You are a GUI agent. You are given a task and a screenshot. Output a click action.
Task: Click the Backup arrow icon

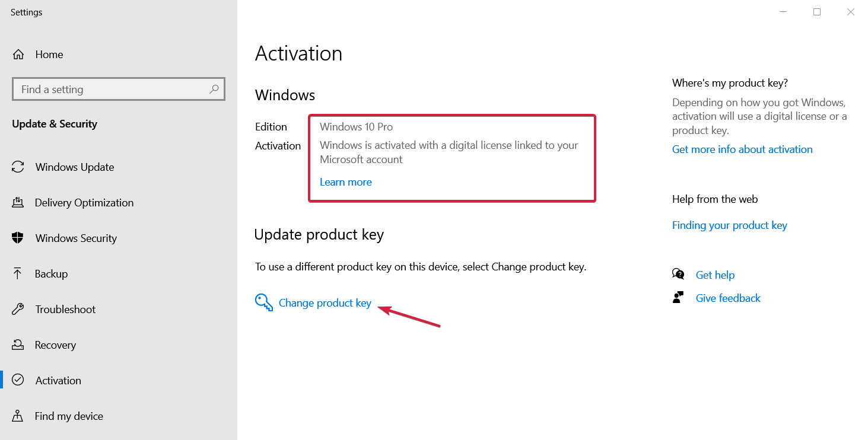coord(18,274)
